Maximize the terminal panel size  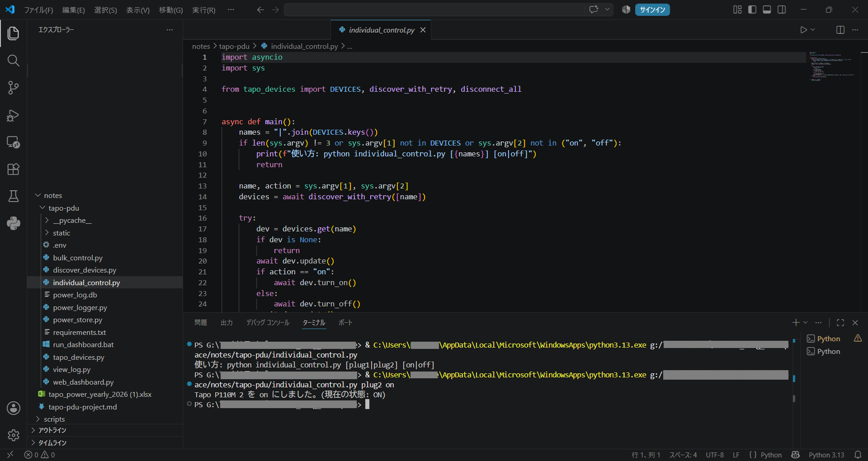click(840, 323)
